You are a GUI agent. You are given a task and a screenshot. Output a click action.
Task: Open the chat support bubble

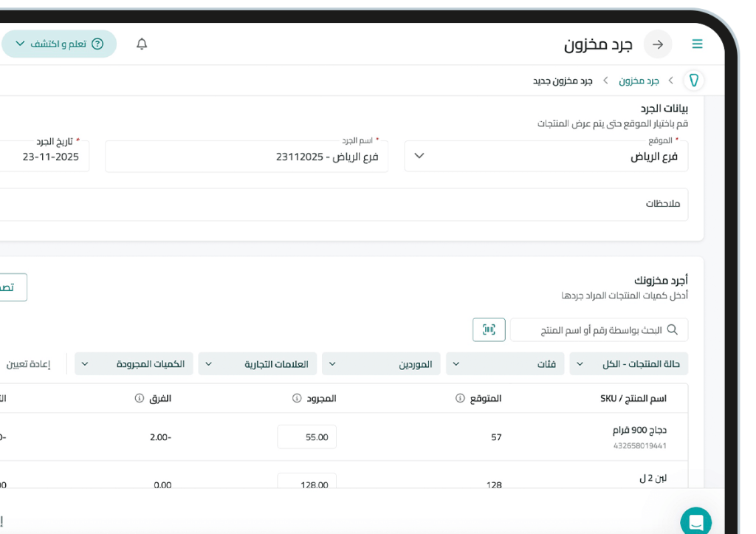(x=695, y=521)
